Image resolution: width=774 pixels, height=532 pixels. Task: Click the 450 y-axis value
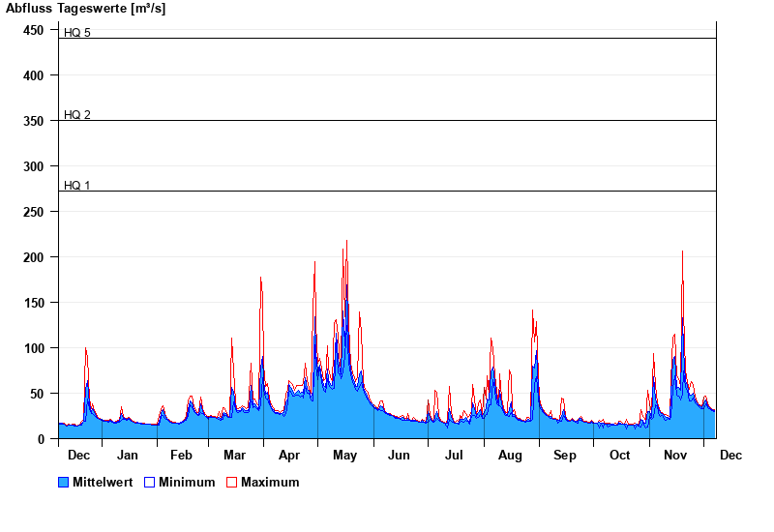click(34, 30)
